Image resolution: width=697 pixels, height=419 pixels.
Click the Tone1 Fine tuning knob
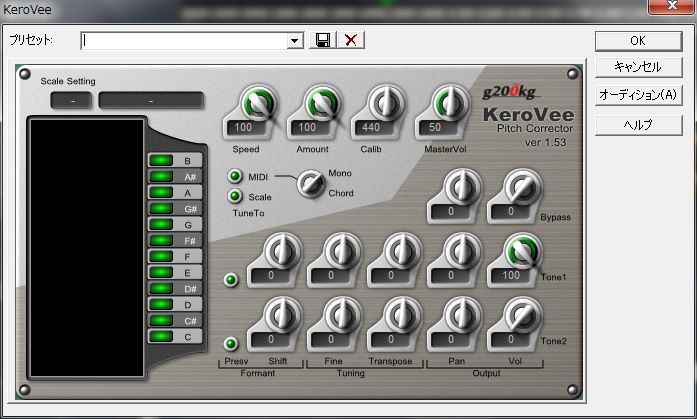343,252
